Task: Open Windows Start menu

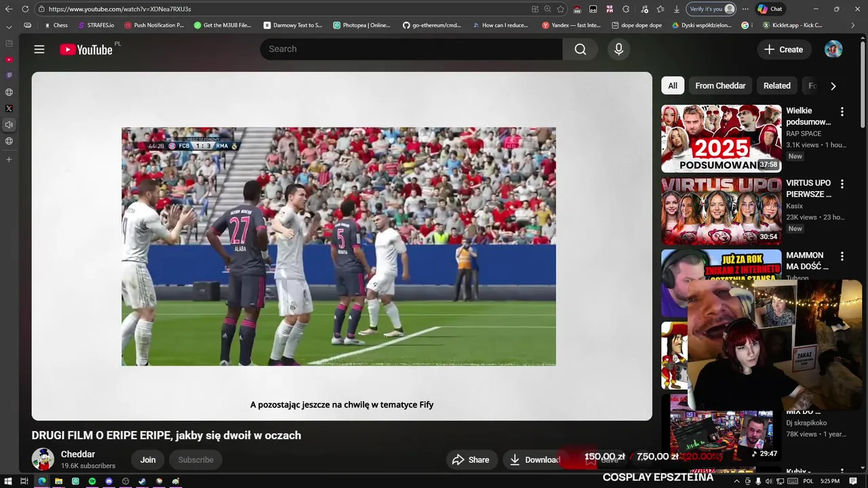Action: (7, 481)
